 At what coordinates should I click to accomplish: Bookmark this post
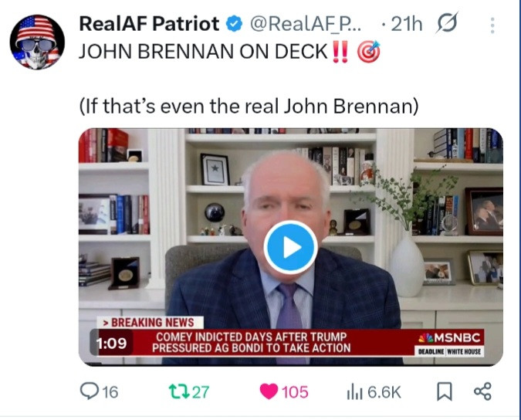click(445, 391)
